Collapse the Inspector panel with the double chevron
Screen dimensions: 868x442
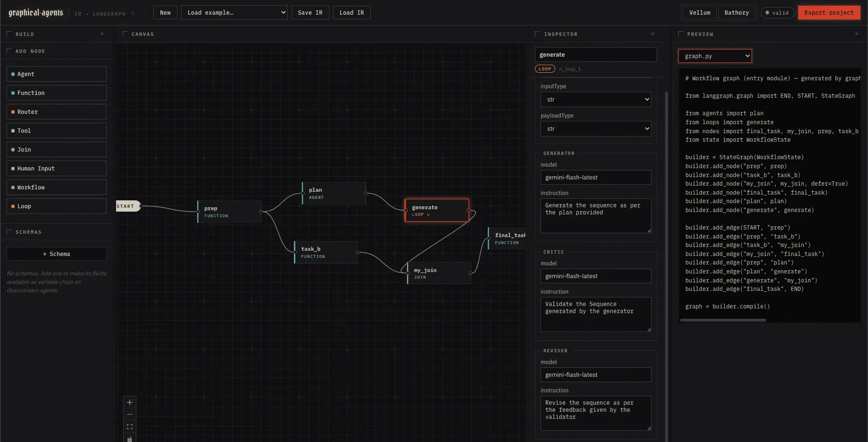(652, 34)
